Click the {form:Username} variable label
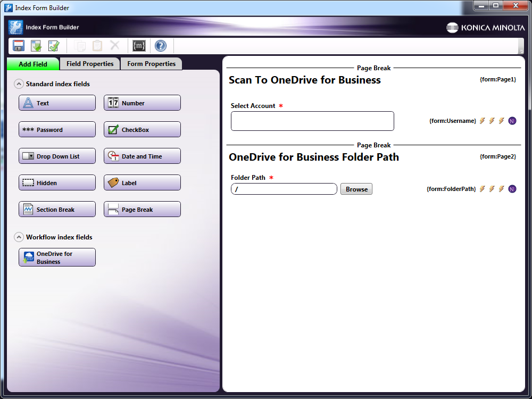This screenshot has height=399, width=532. [x=453, y=121]
